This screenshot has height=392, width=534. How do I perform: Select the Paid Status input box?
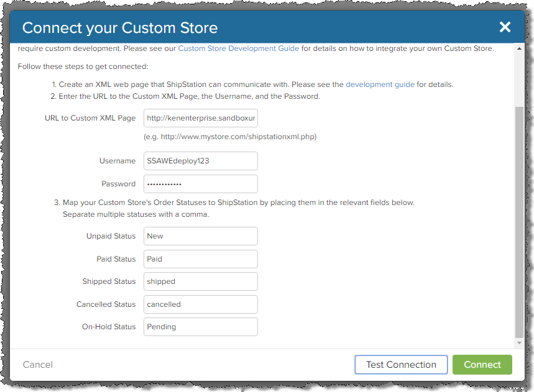tap(201, 259)
